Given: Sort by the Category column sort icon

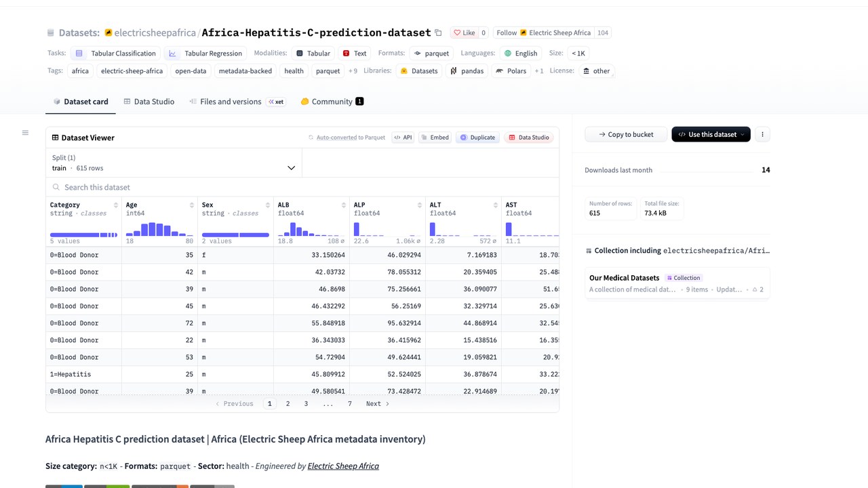Looking at the screenshot, I should tap(115, 205).
